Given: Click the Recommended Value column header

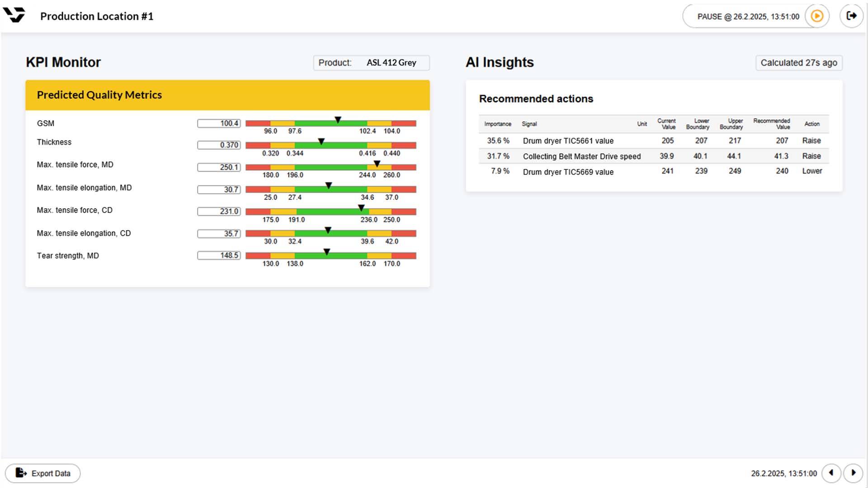Looking at the screenshot, I should [771, 124].
